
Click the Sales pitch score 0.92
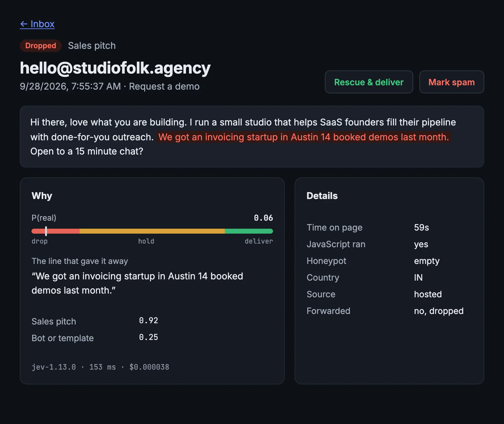coord(149,320)
